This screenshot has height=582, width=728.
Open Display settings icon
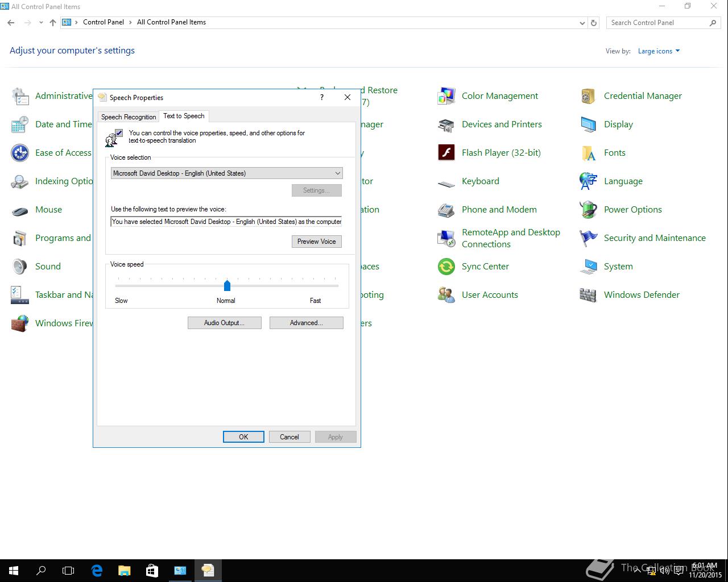point(589,124)
